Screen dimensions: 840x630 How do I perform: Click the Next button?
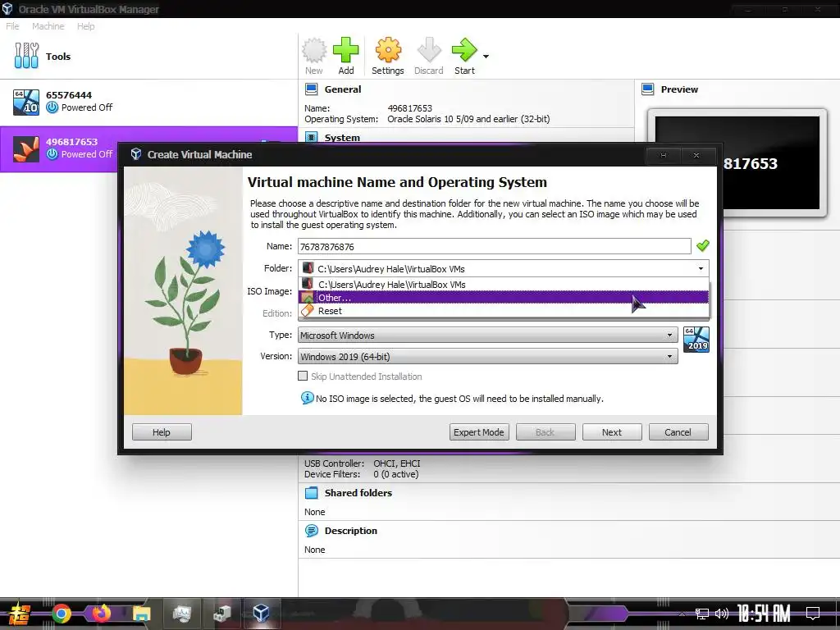(612, 432)
